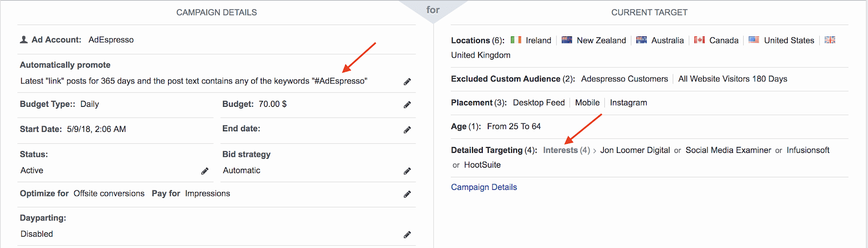Edit the Automatically promote rule pencil icon

pyautogui.click(x=407, y=82)
